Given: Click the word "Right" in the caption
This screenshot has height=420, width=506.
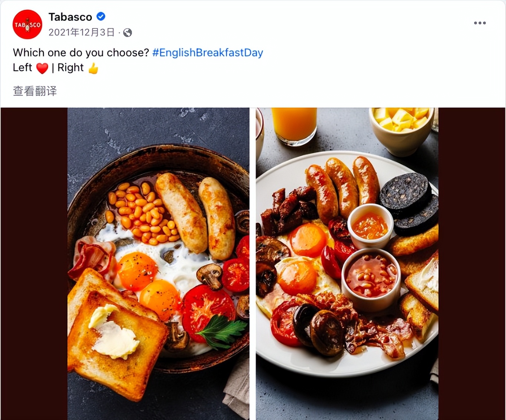Looking at the screenshot, I should (x=70, y=68).
